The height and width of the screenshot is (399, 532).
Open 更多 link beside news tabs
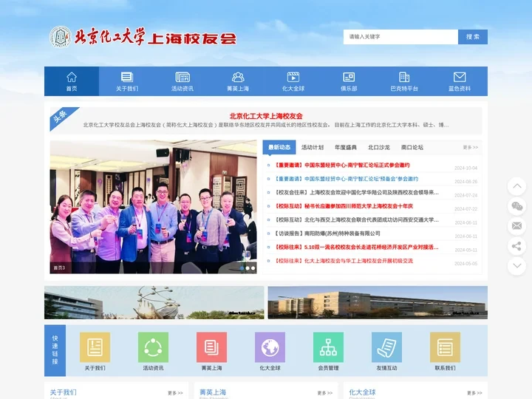coord(470,147)
